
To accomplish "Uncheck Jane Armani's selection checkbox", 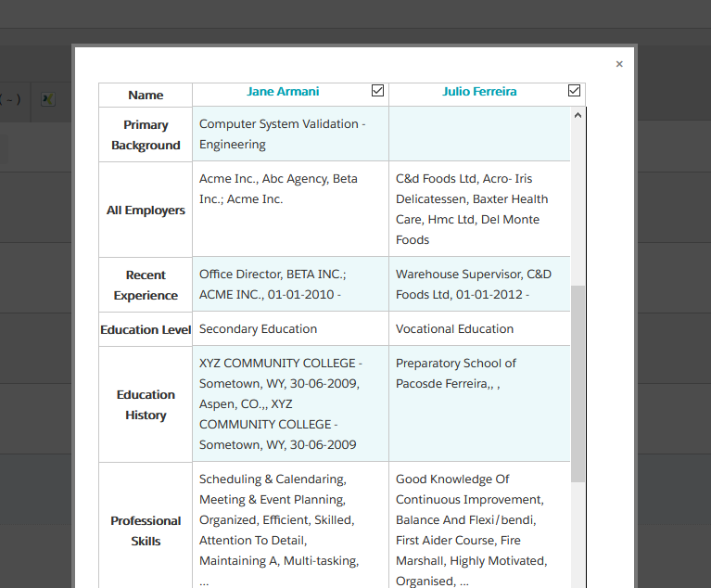I will coord(377,91).
